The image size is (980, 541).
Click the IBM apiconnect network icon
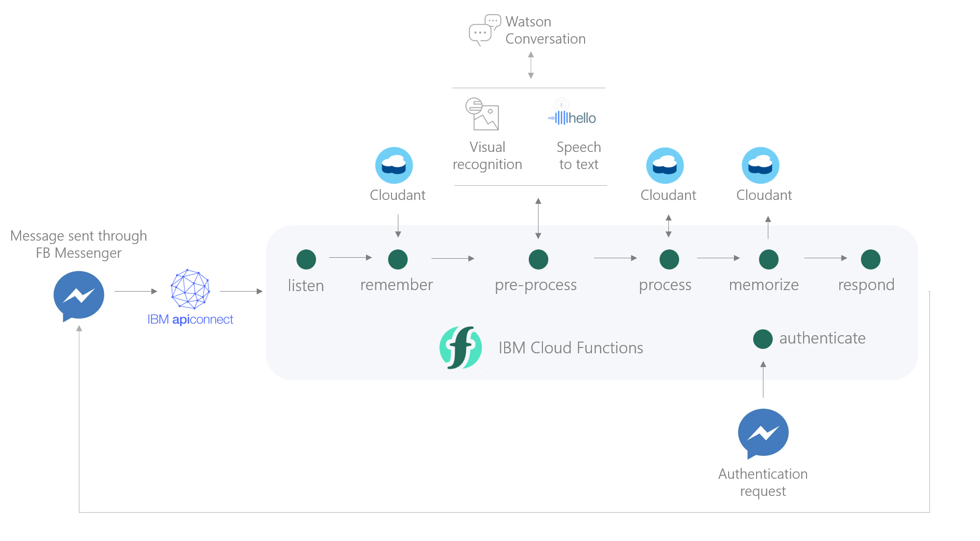tap(190, 289)
